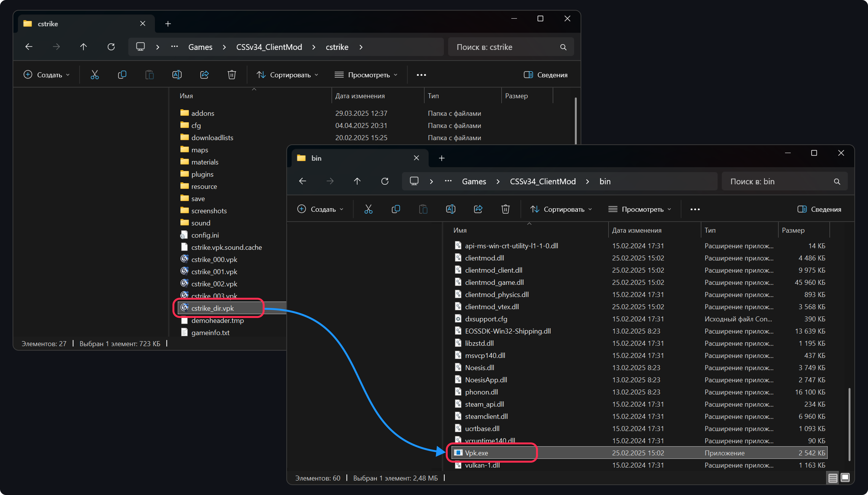The image size is (868, 495).
Task: Switch bin window to large thumbnails view
Action: pyautogui.click(x=845, y=478)
